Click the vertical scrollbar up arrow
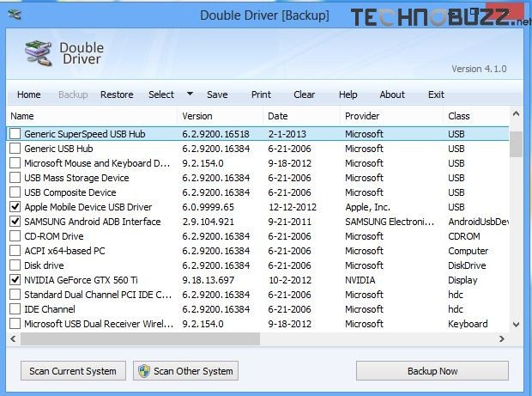This screenshot has height=396, width=532. pyautogui.click(x=516, y=114)
